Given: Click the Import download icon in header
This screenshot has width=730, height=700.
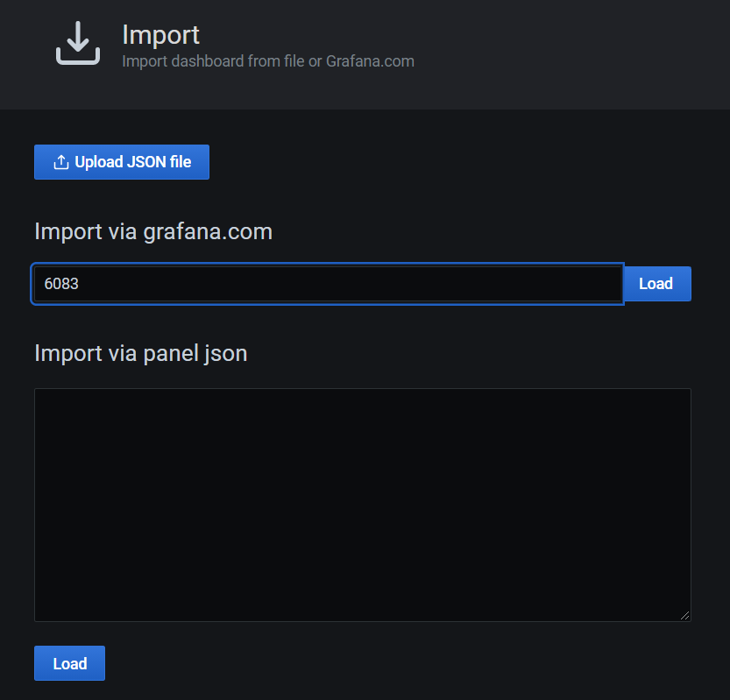Looking at the screenshot, I should [78, 43].
